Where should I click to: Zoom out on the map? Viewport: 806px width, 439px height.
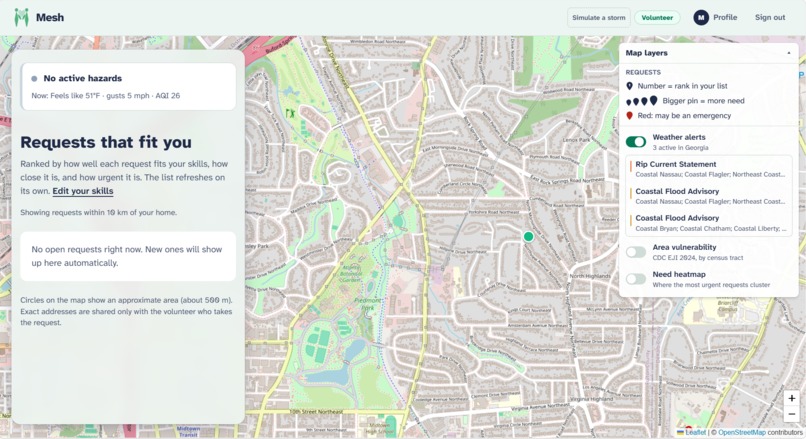pos(792,414)
